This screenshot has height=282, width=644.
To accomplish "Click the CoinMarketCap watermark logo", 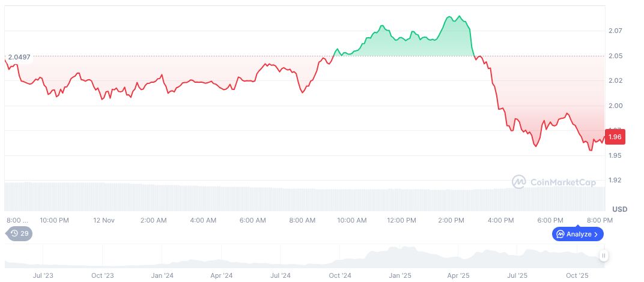I will [x=519, y=181].
